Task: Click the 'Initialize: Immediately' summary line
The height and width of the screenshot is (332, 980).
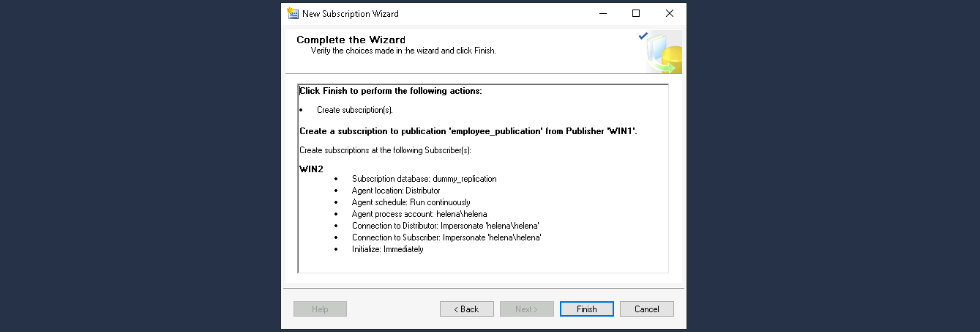Action: pos(387,249)
